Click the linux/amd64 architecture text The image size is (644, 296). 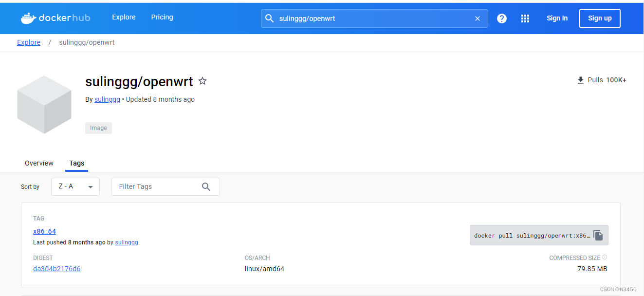click(264, 269)
